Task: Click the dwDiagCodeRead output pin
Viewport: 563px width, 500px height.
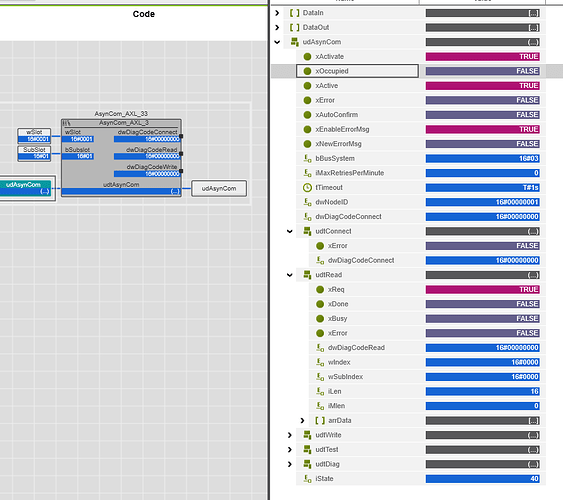Action: [181, 154]
